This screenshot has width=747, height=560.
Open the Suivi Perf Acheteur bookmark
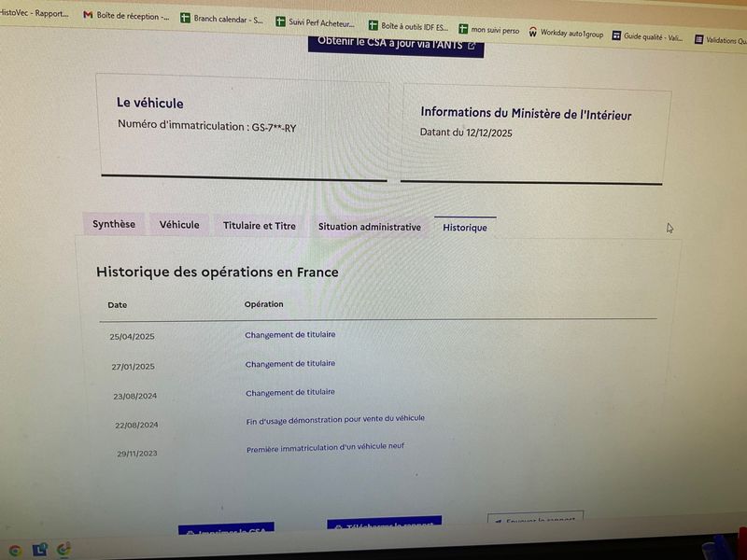coord(314,22)
